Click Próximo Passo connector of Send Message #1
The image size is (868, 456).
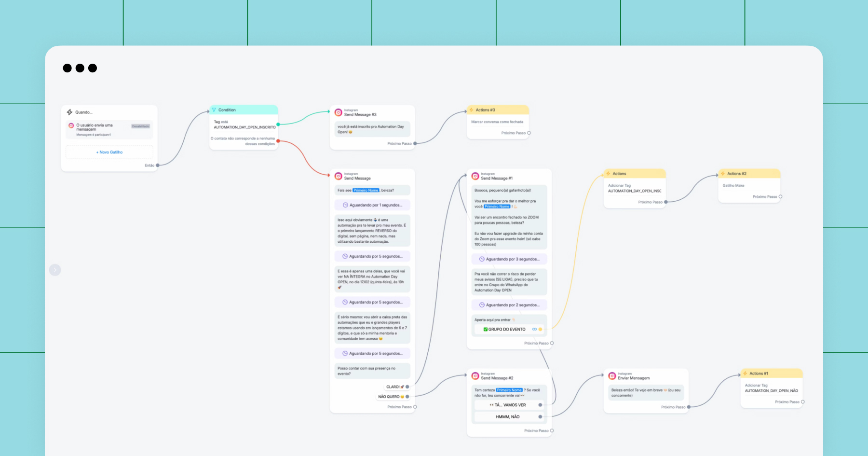tap(552, 344)
